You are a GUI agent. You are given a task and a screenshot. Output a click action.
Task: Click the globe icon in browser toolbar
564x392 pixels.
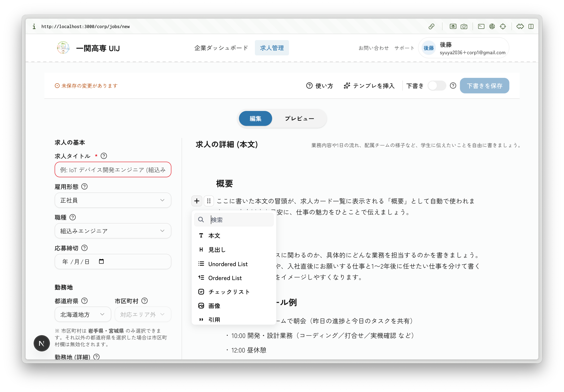tap(492, 27)
